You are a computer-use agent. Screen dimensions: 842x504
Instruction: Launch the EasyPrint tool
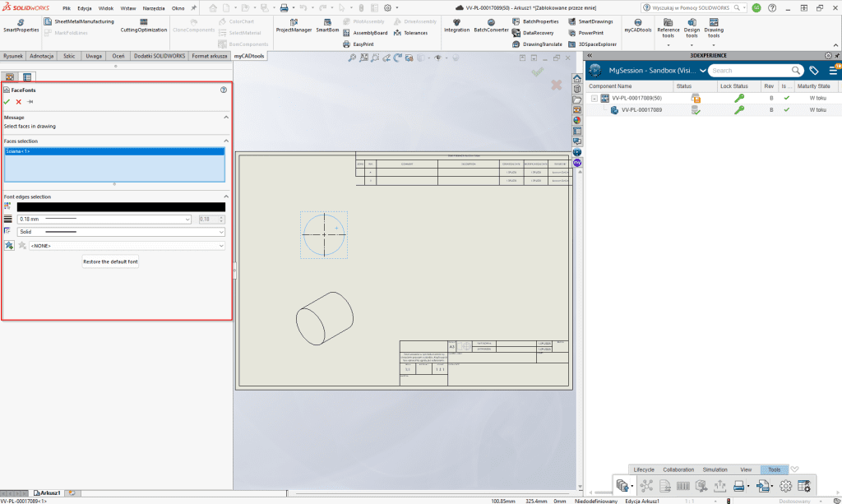(359, 44)
